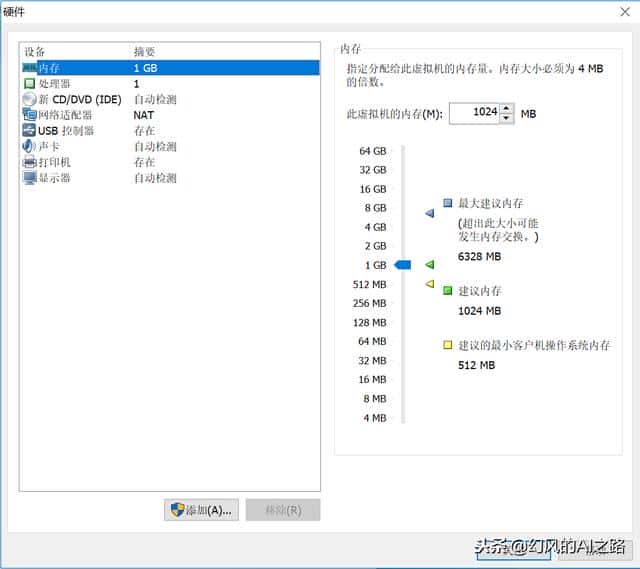This screenshot has width=640, height=569.
Task: Select the 打印机 device row
Action: pyautogui.click(x=171, y=162)
